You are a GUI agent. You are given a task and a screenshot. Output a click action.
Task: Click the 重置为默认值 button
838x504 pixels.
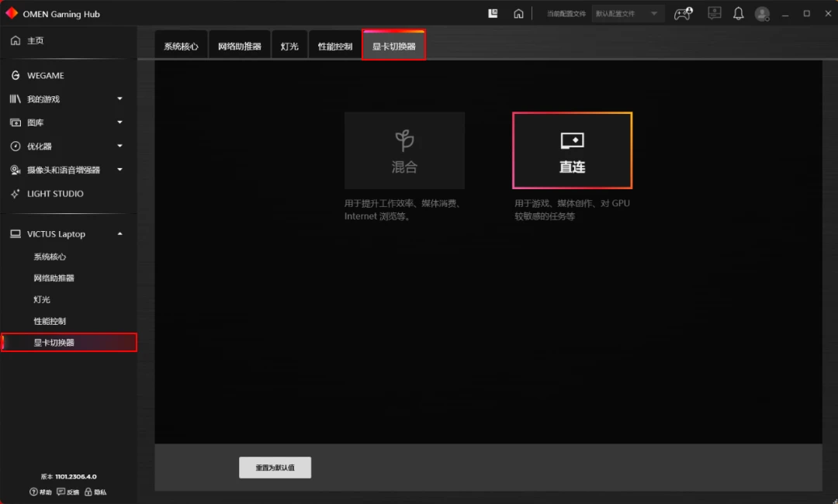tap(275, 467)
